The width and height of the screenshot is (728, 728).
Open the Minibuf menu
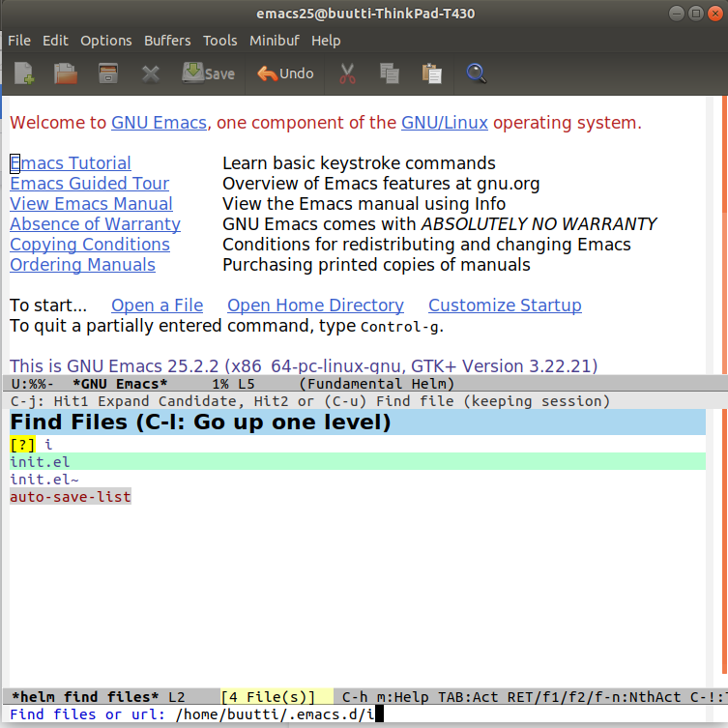coord(275,41)
